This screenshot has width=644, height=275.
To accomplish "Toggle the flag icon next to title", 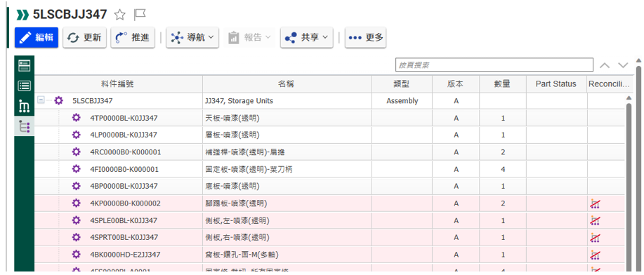I will pyautogui.click(x=140, y=15).
